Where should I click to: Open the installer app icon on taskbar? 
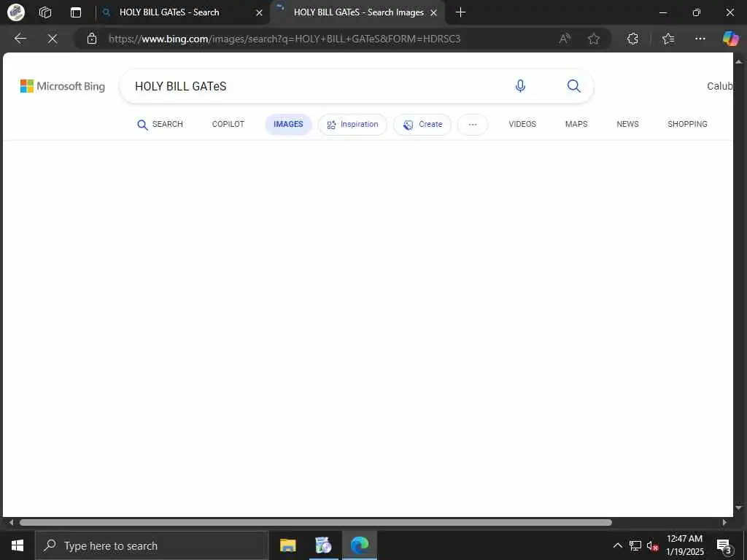point(323,545)
